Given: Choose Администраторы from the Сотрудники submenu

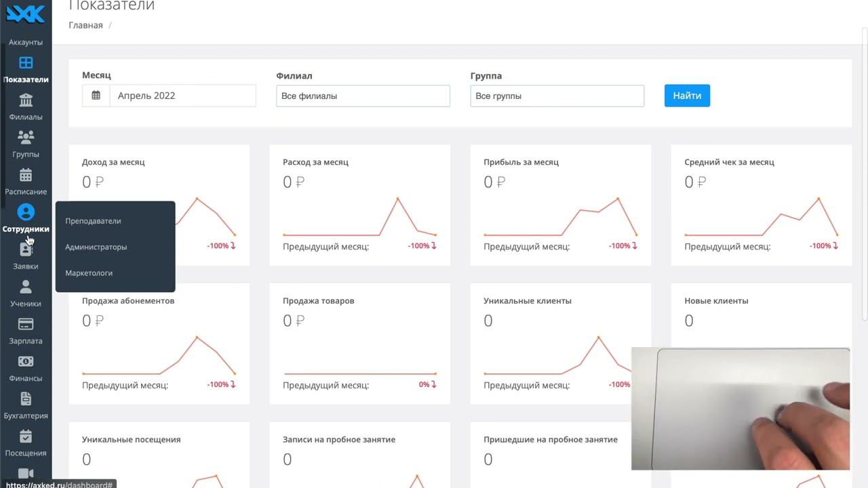Looking at the screenshot, I should tap(96, 247).
